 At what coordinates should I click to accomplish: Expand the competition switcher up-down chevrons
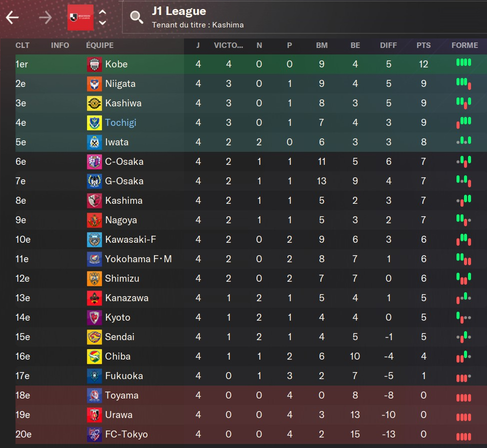102,17
